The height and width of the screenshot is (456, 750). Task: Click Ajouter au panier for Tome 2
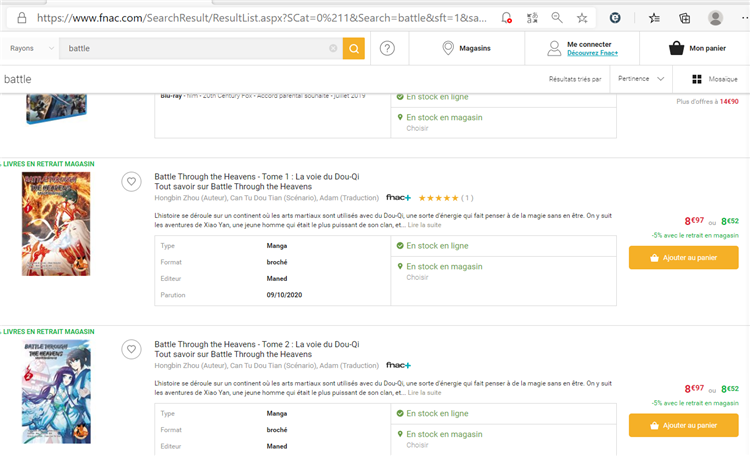tap(684, 425)
